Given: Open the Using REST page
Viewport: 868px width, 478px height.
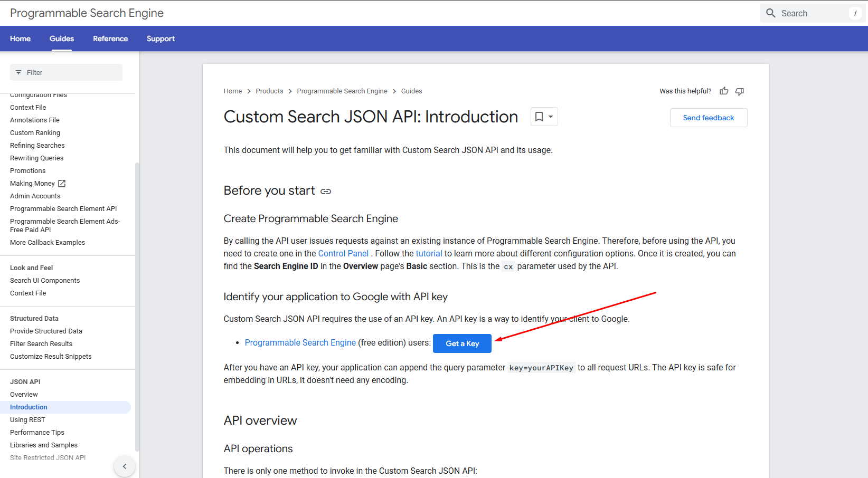Looking at the screenshot, I should click(x=27, y=420).
